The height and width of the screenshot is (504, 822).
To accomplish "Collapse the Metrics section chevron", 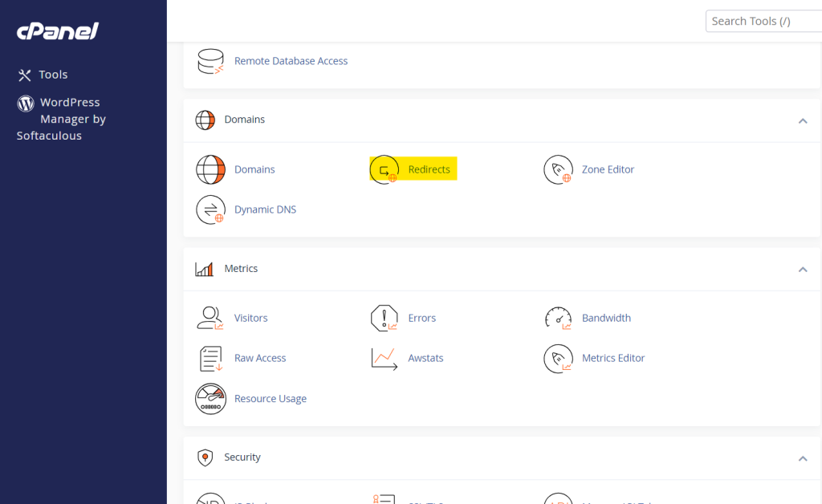I will click(802, 269).
